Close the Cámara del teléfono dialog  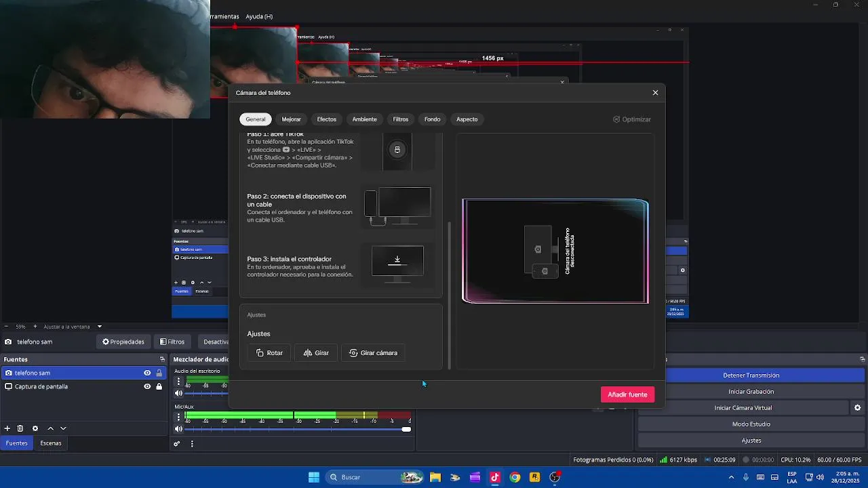655,93
